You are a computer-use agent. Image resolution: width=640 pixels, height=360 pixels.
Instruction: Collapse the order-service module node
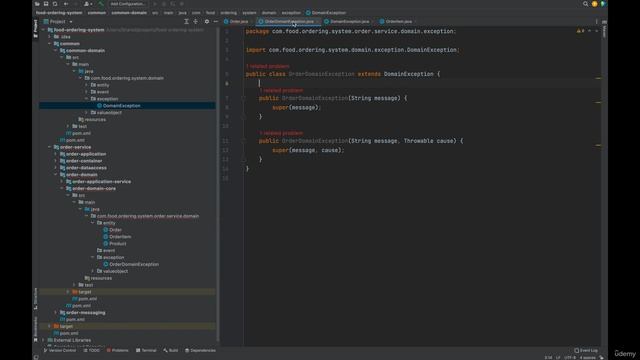click(x=49, y=147)
